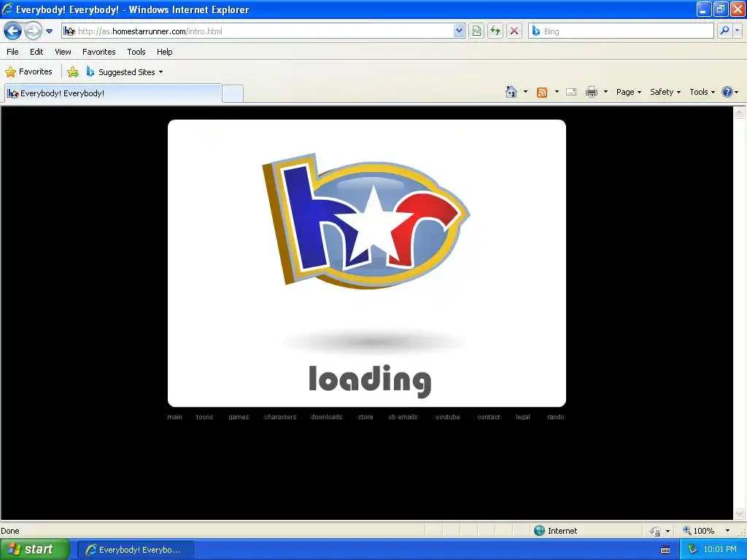This screenshot has width=747, height=560.
Task: Follow the youtube link
Action: (x=447, y=417)
